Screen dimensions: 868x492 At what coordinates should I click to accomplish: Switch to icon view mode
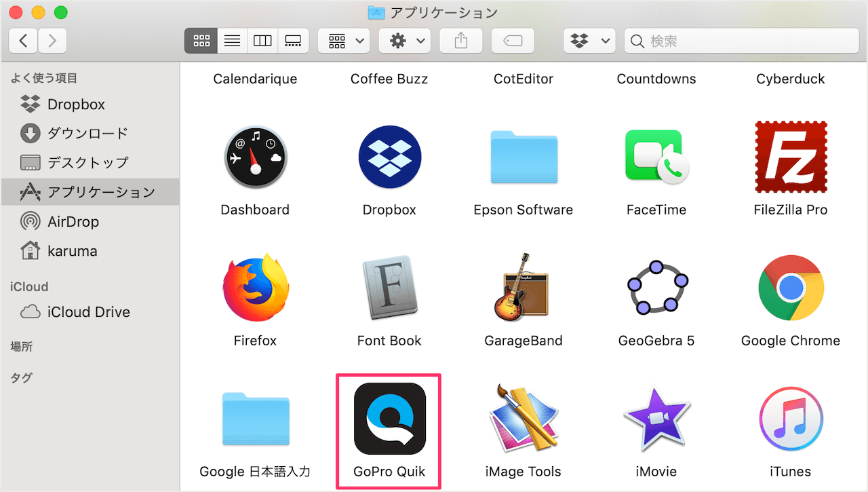tap(201, 41)
